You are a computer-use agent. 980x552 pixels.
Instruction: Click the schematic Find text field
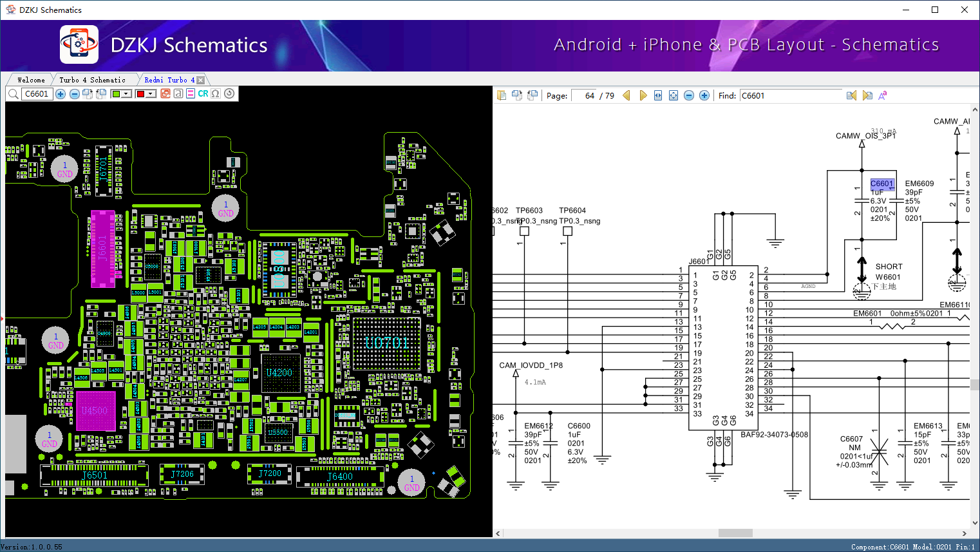pos(790,95)
